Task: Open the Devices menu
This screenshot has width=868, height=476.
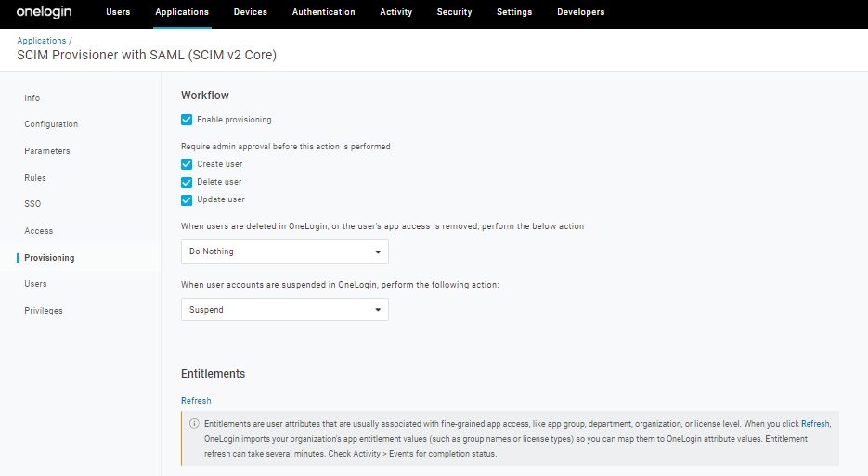Action: pos(251,12)
